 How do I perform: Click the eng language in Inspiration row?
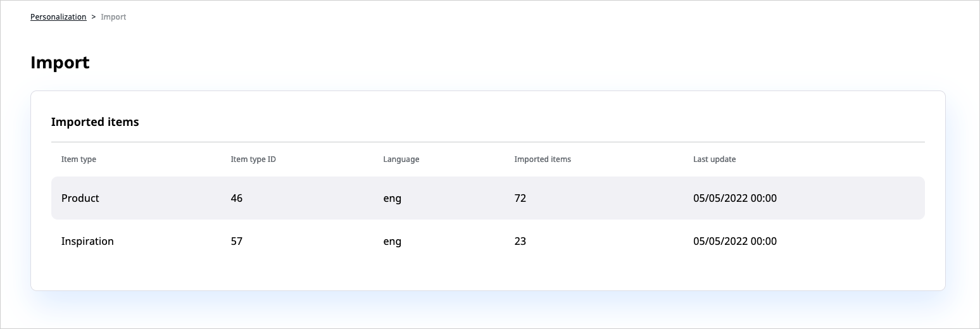[x=392, y=241]
